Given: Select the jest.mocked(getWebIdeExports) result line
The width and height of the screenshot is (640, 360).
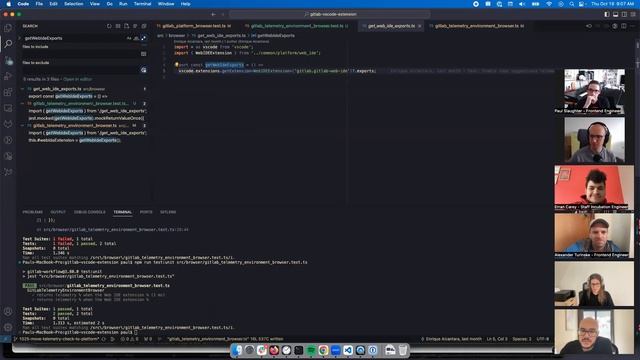Looking at the screenshot, I should (x=87, y=118).
